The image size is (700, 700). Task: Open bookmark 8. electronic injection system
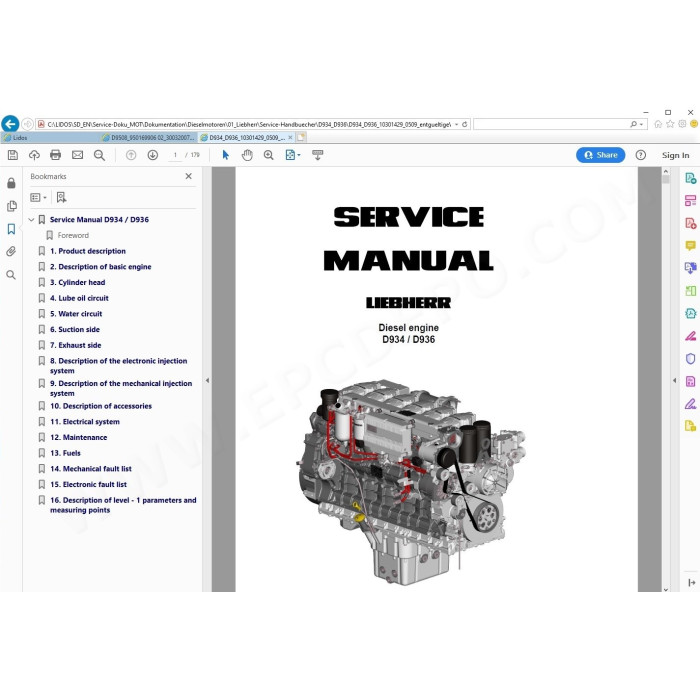click(x=118, y=366)
